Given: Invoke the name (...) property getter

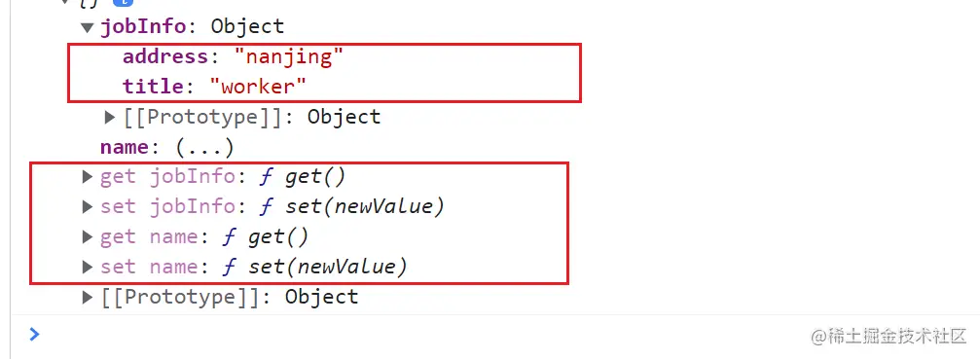Looking at the screenshot, I should (x=204, y=148).
